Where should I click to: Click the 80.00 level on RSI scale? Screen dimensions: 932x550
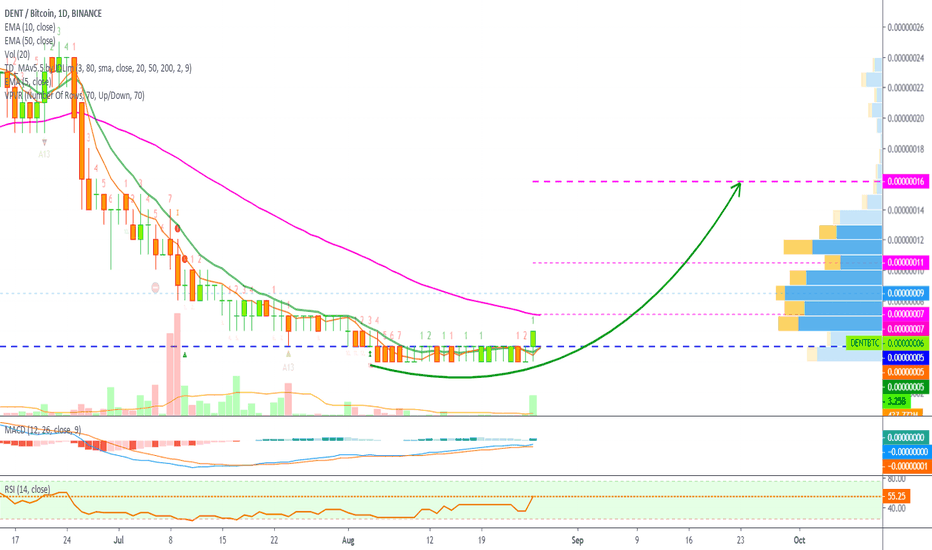(x=896, y=479)
